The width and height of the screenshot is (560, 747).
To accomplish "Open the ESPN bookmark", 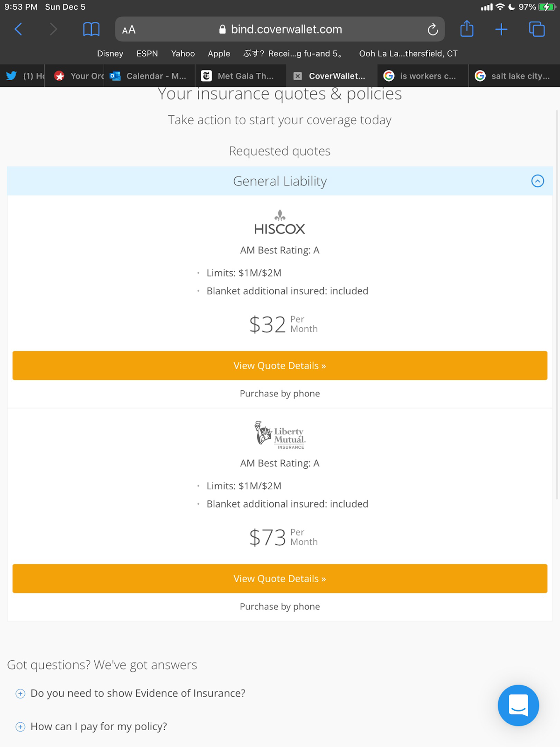I will [147, 54].
